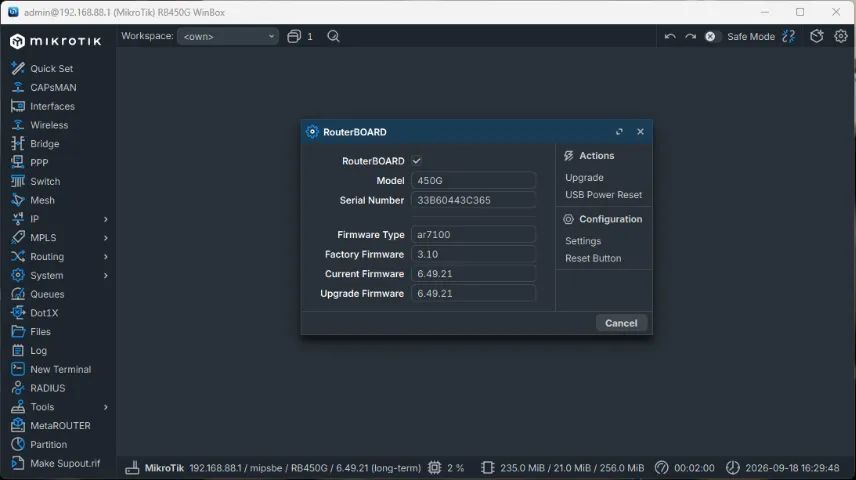This screenshot has width=856, height=480.
Task: Open the RADIUS menu icon
Action: tap(17, 388)
